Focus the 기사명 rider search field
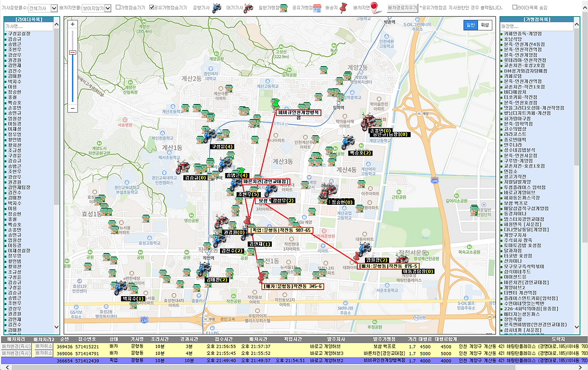Screen dimensions: 588x370 pyautogui.click(x=28, y=26)
